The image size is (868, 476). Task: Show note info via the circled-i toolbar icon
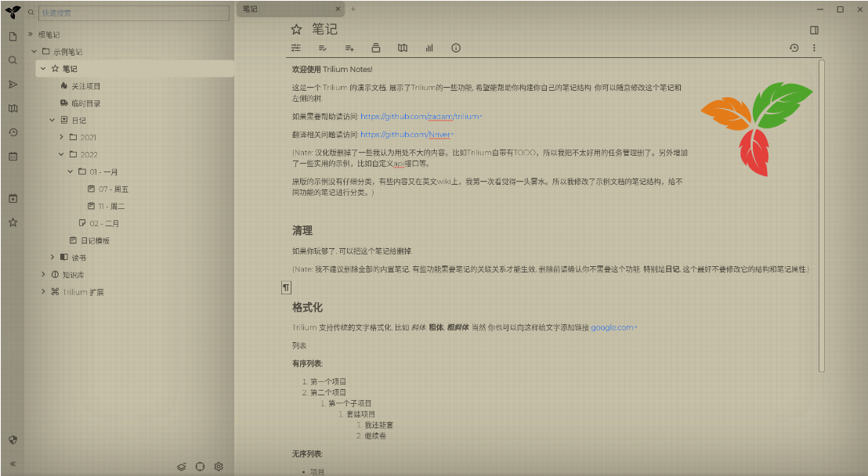click(456, 48)
